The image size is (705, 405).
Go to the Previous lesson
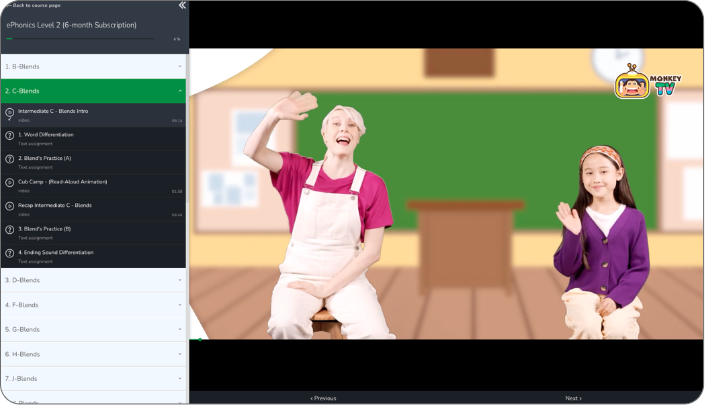click(323, 398)
